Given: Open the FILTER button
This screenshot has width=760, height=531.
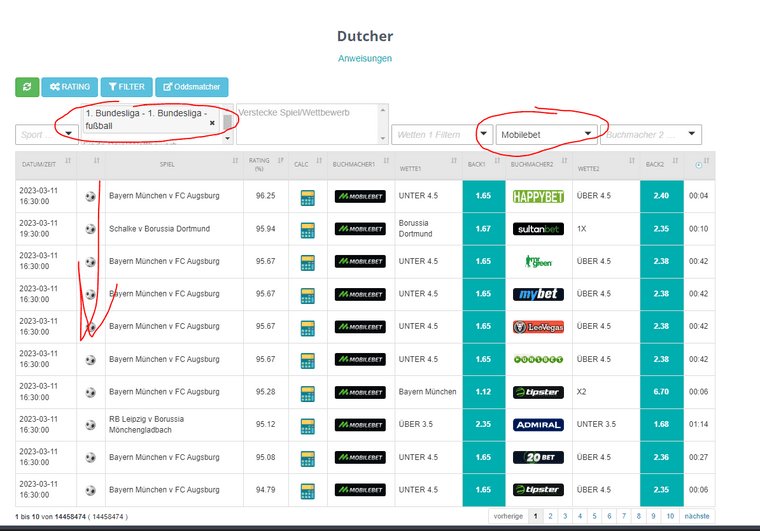Looking at the screenshot, I should (127, 87).
